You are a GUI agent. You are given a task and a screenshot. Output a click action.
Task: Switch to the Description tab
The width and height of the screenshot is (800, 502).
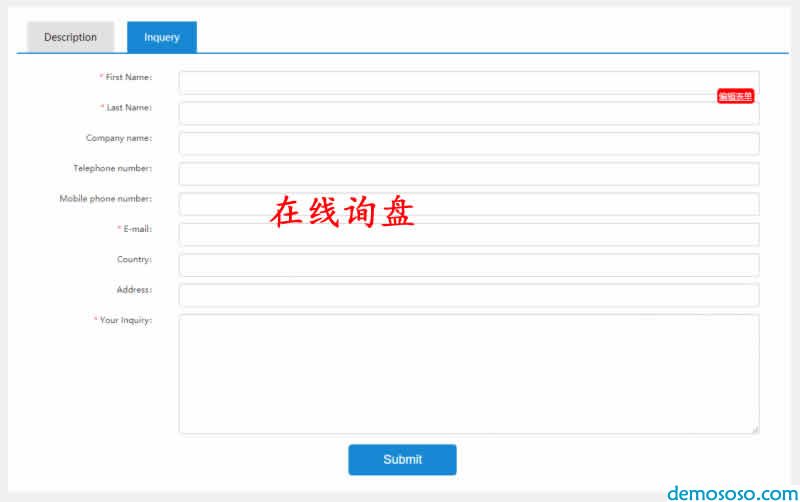70,37
